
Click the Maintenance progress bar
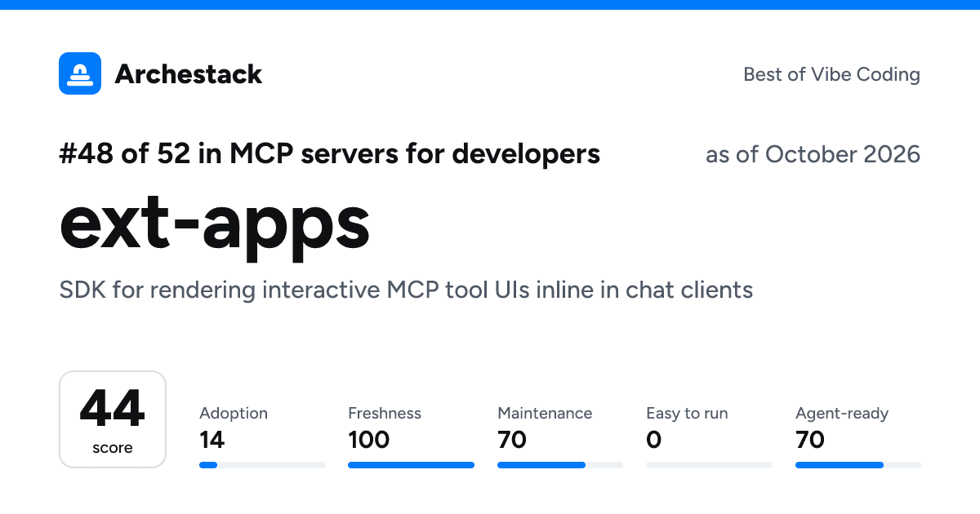tap(560, 465)
